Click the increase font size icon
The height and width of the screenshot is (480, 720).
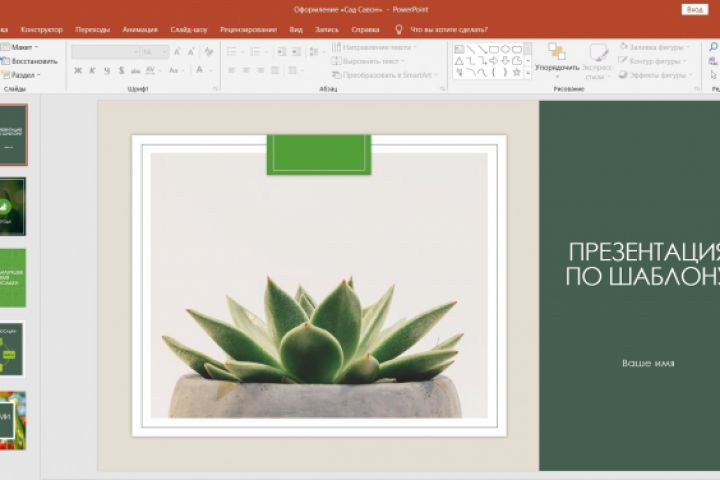[177, 51]
